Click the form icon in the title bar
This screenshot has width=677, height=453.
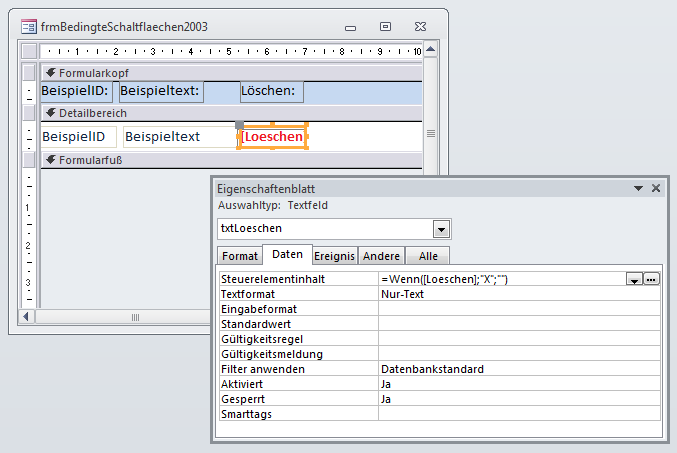pos(29,27)
